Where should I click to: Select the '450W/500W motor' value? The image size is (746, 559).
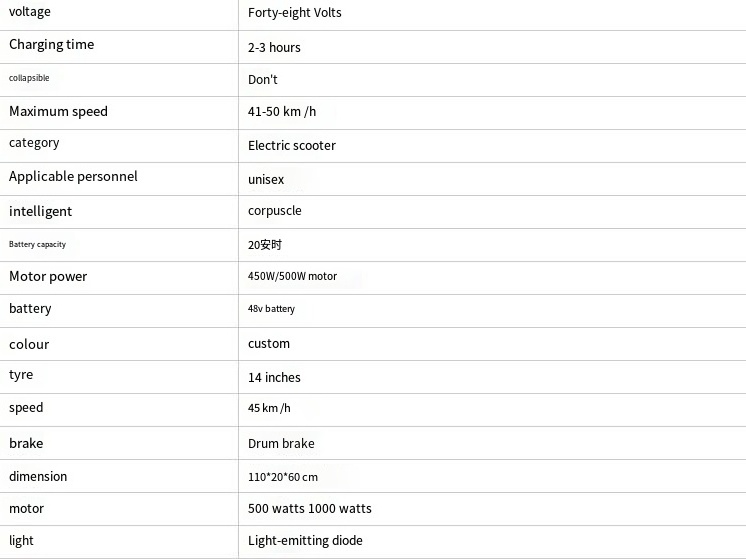tap(292, 277)
